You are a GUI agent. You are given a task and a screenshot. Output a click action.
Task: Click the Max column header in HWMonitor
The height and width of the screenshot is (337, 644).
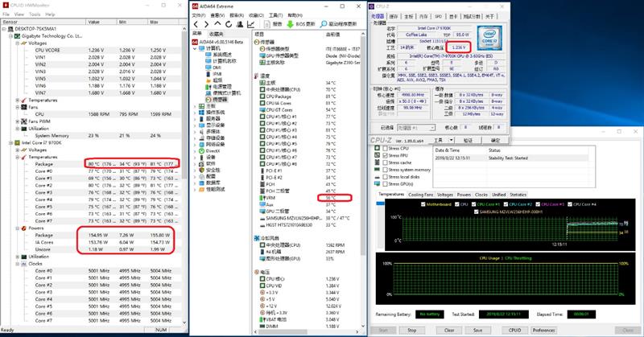pyautogui.click(x=165, y=22)
